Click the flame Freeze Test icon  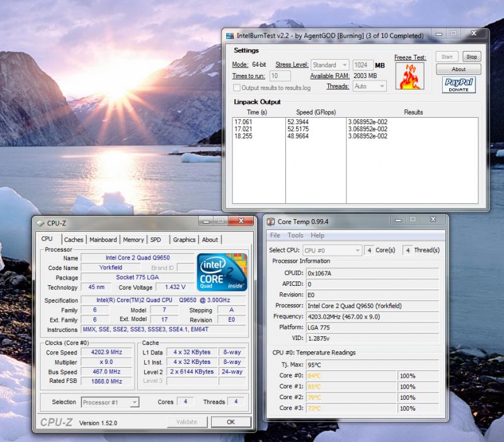click(410, 76)
